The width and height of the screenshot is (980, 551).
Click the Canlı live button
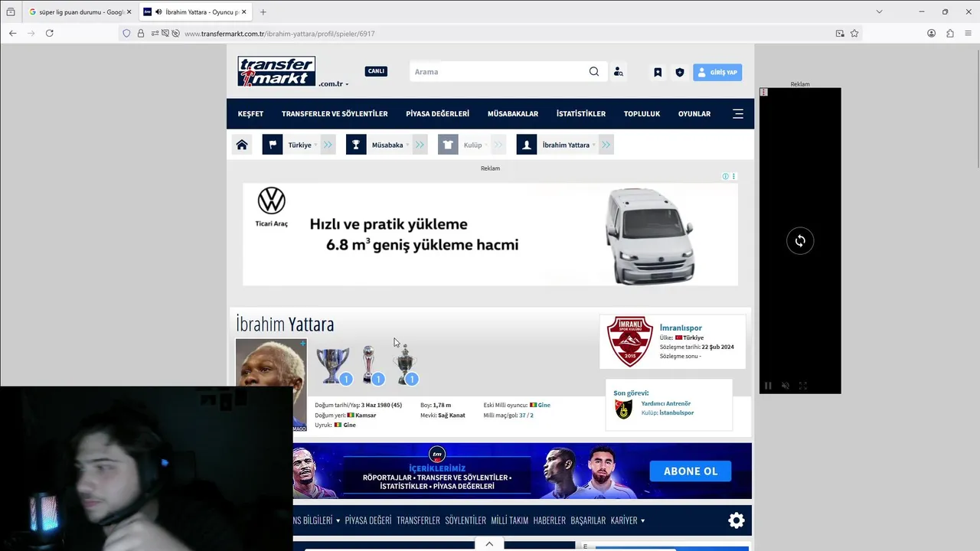[376, 71]
